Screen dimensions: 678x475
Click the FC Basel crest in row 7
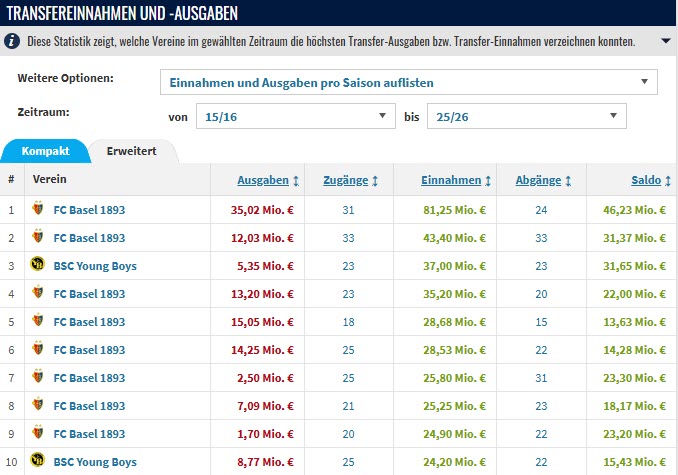pos(39,378)
